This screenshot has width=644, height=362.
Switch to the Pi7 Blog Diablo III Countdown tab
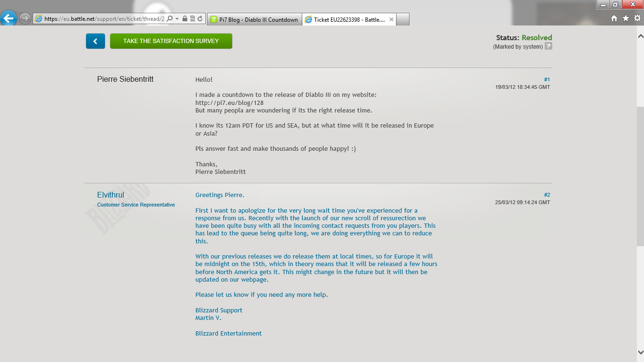pyautogui.click(x=254, y=19)
